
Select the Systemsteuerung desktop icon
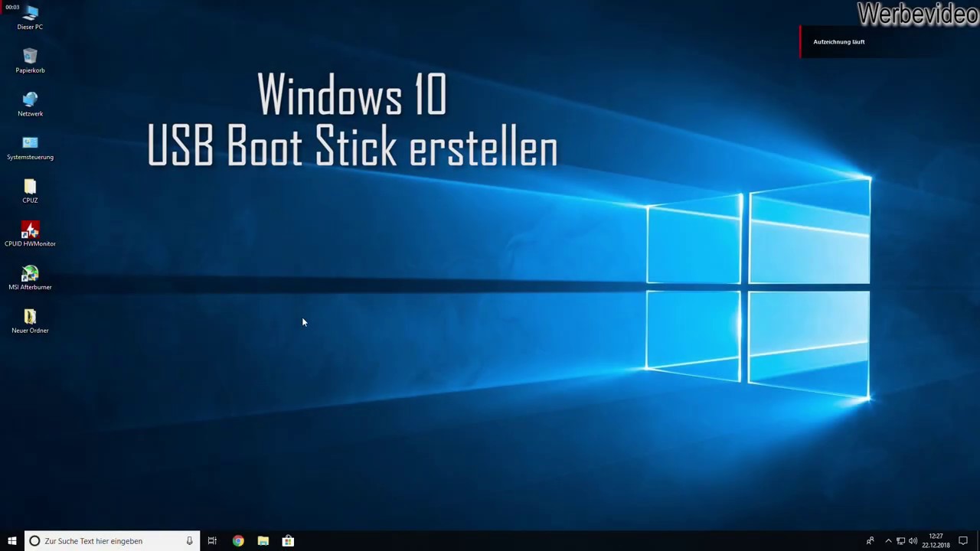(x=30, y=148)
